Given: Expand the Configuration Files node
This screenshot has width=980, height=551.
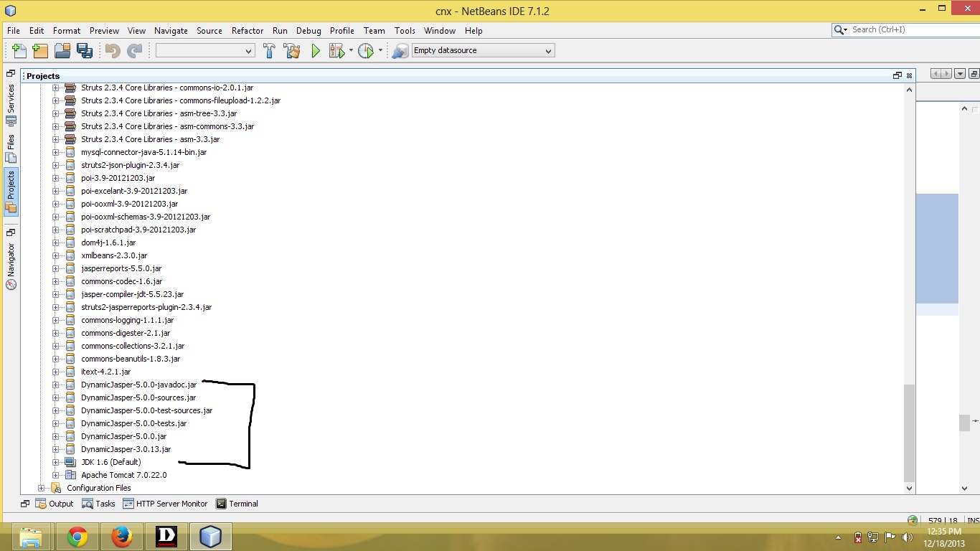Looking at the screenshot, I should 42,488.
